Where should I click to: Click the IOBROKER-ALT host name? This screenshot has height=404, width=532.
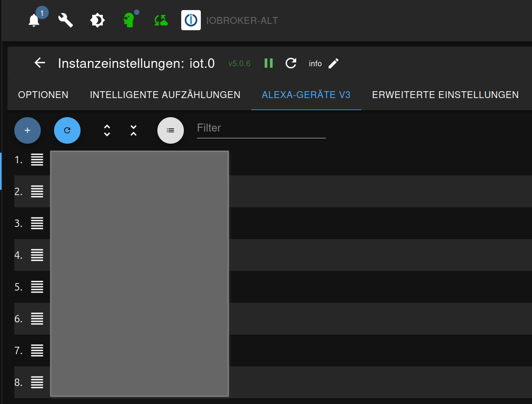[242, 21]
